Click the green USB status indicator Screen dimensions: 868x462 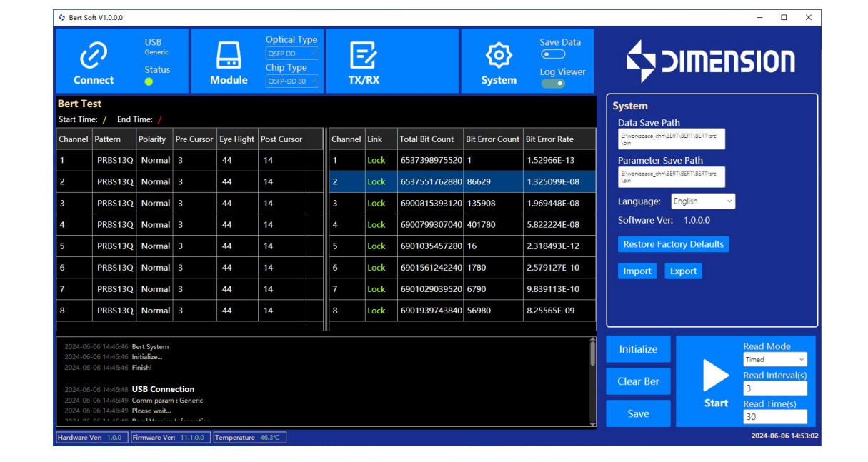pyautogui.click(x=149, y=81)
